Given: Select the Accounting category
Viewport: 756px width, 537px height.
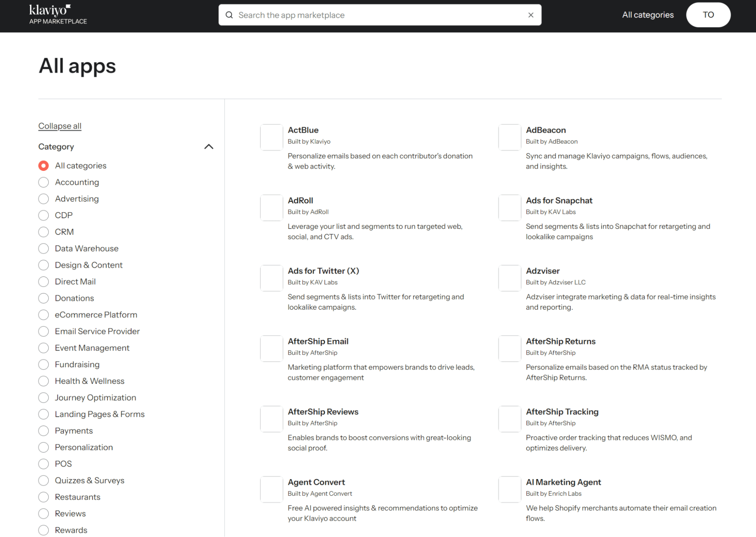Looking at the screenshot, I should [x=43, y=182].
